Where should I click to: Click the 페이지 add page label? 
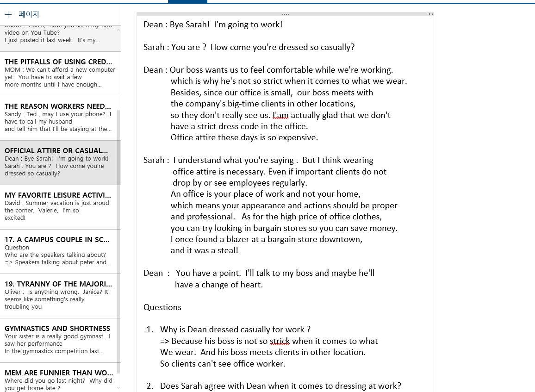[29, 14]
